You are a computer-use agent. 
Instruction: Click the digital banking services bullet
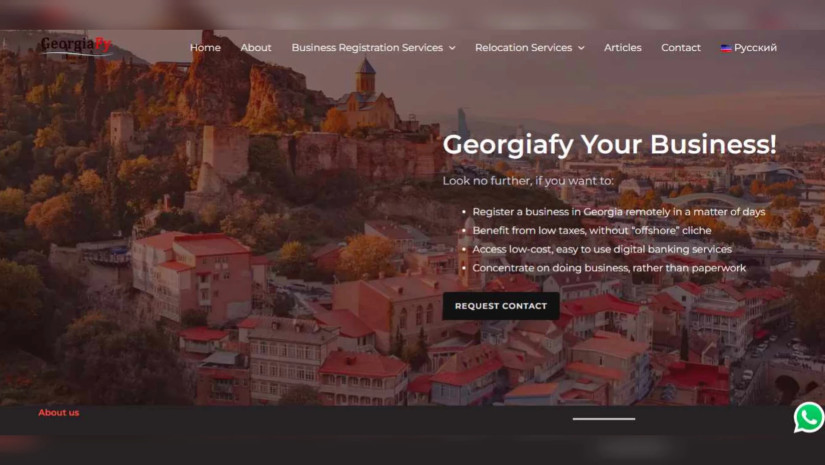602,249
